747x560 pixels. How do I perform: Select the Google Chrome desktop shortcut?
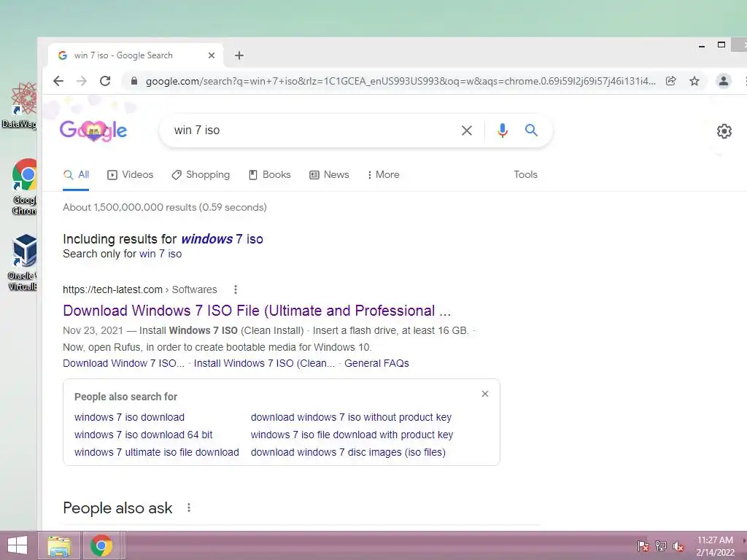click(x=24, y=187)
